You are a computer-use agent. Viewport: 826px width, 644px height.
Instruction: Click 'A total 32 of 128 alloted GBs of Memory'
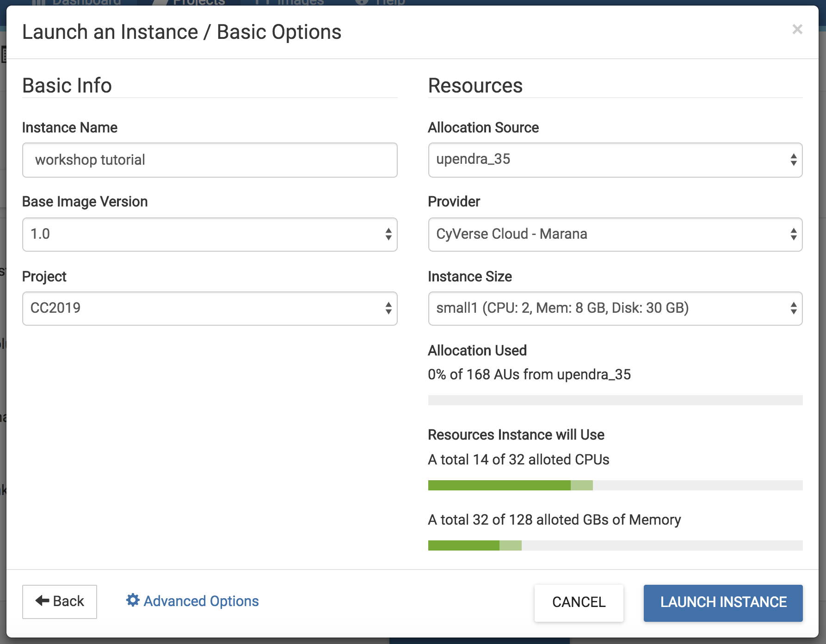tap(555, 520)
